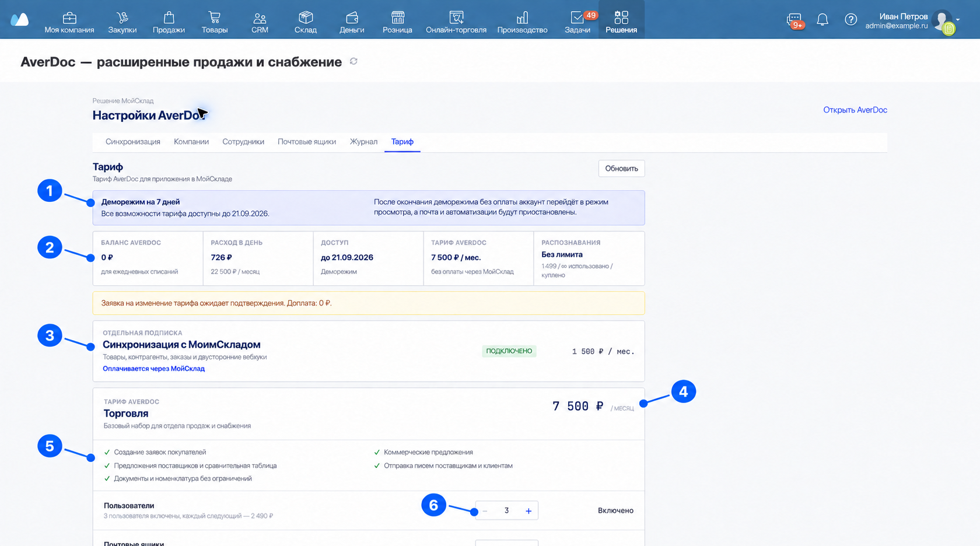Open notifications bell

tap(822, 20)
